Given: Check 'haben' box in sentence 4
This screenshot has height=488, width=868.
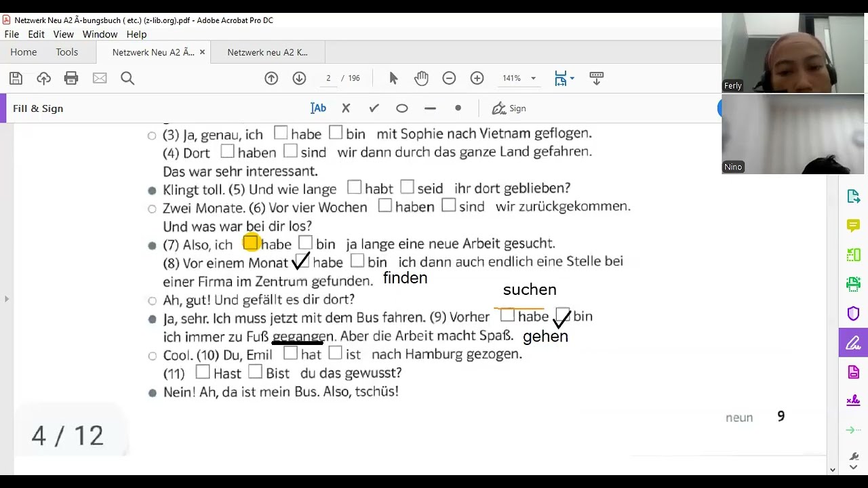Looking at the screenshot, I should pyautogui.click(x=227, y=151).
